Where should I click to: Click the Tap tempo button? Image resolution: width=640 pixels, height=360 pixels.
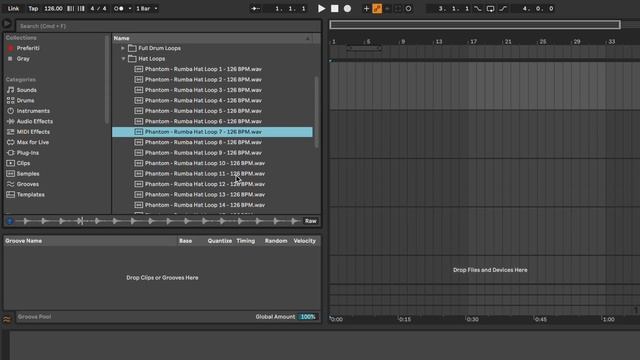[33, 9]
